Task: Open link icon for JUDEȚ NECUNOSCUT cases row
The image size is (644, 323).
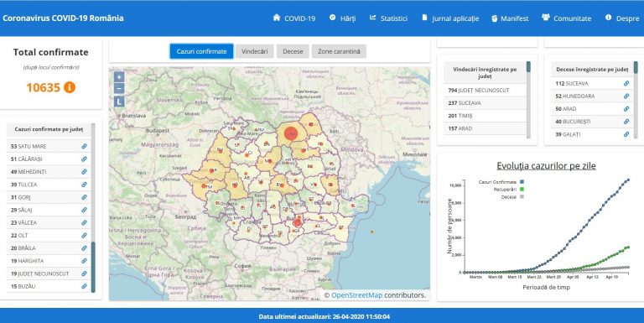Action: pos(84,274)
